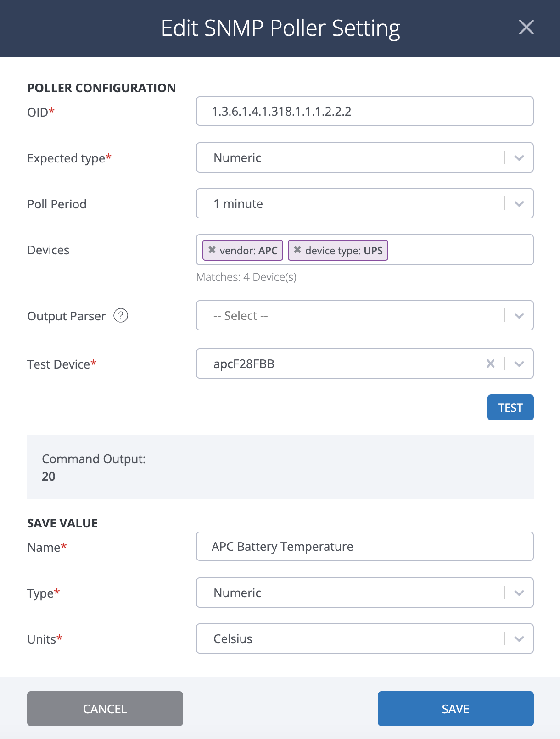Close the Edit SNMP Poller Setting dialog

(x=526, y=27)
